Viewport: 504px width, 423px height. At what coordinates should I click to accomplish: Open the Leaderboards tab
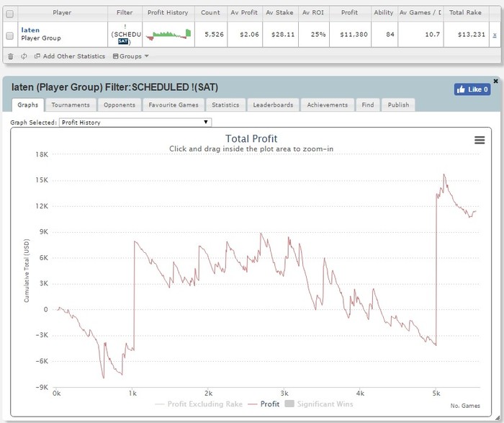[x=273, y=105]
